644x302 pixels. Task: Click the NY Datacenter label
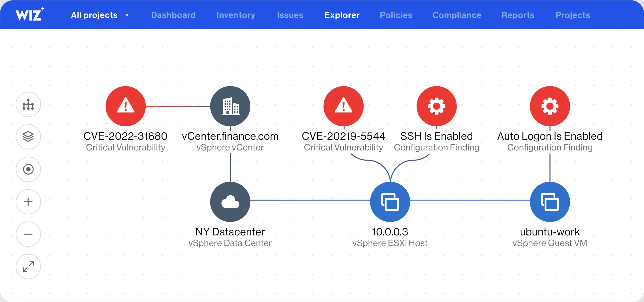click(x=230, y=232)
